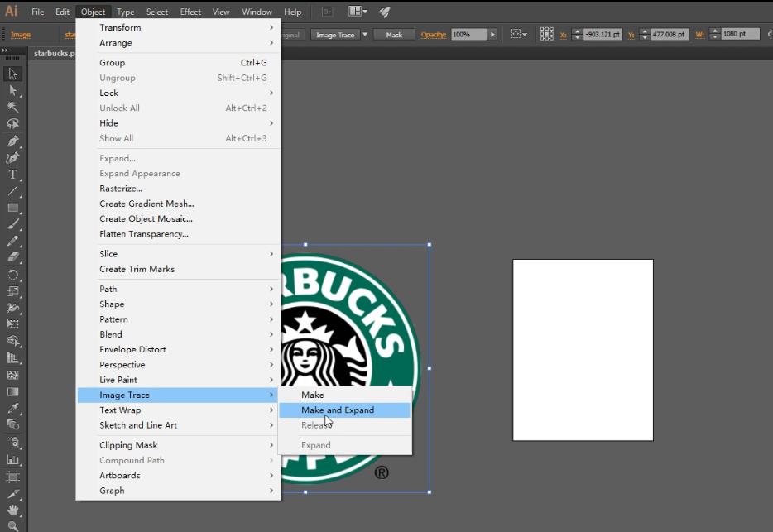The height and width of the screenshot is (532, 773).
Task: Expand the Image Trace preset dropdown arrow
Action: click(x=365, y=35)
